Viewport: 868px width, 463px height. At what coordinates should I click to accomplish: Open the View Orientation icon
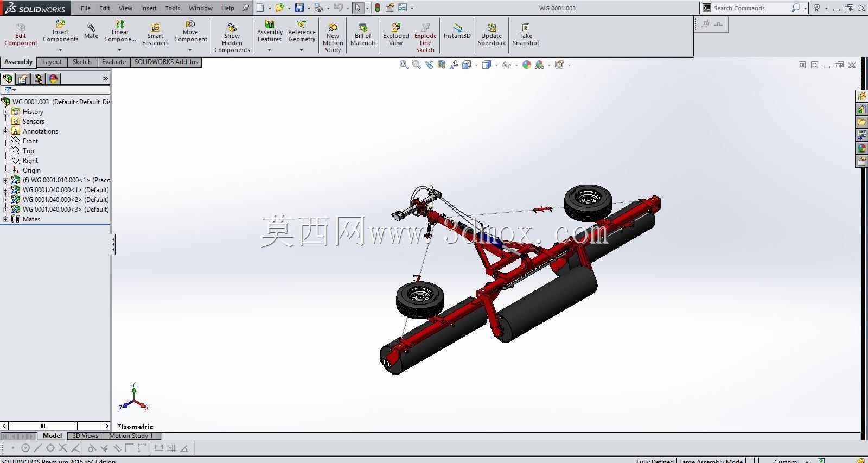467,65
